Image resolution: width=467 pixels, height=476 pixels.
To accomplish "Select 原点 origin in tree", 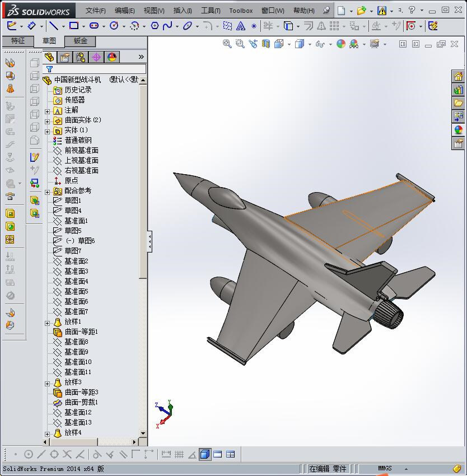I will tap(71, 181).
